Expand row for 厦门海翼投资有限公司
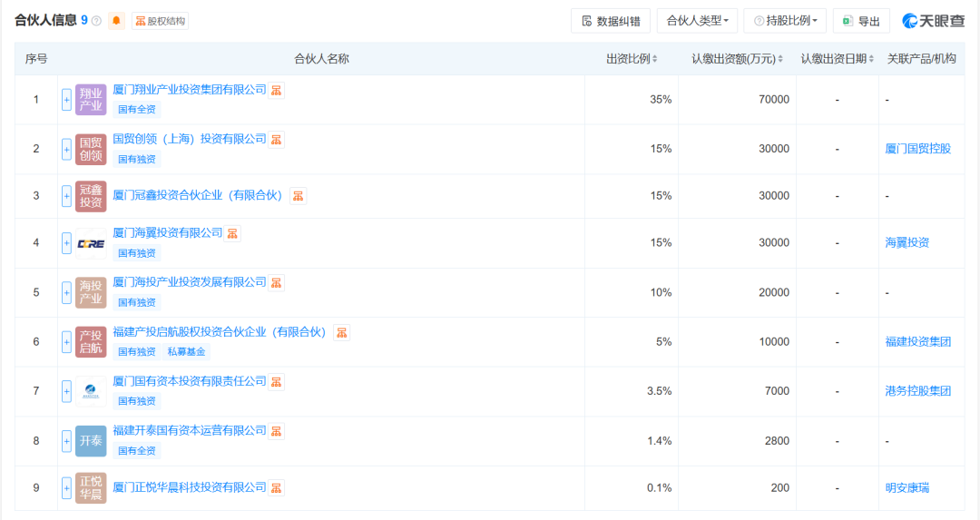Screen dimensions: 980x520 (x=66, y=242)
